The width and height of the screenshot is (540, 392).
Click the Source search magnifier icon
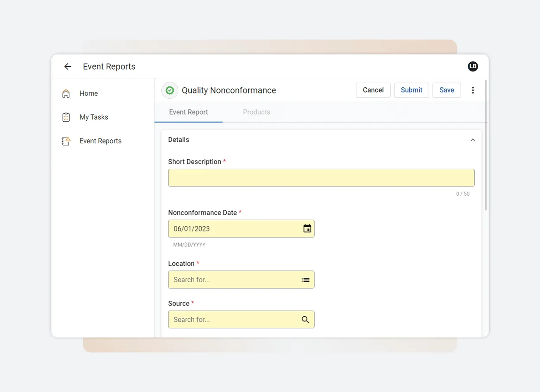pos(305,319)
